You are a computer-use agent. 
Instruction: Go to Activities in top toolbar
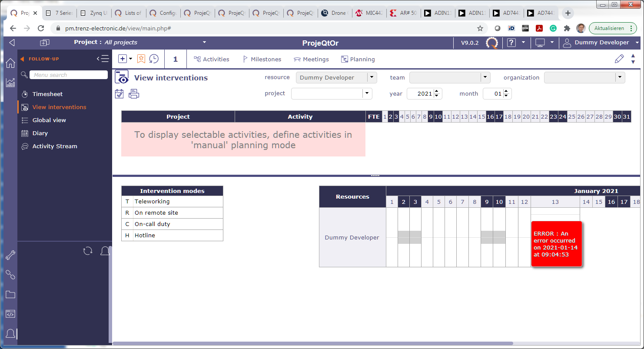tap(212, 59)
